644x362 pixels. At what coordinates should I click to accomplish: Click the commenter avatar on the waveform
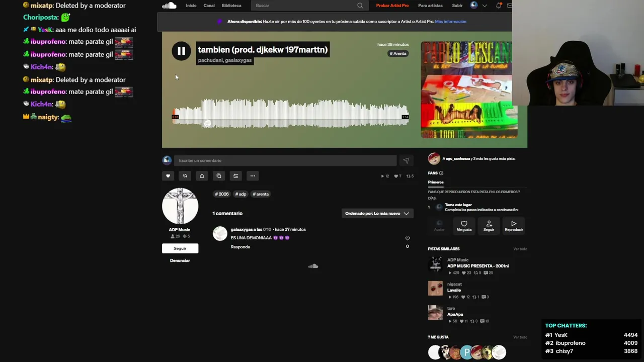[207, 124]
